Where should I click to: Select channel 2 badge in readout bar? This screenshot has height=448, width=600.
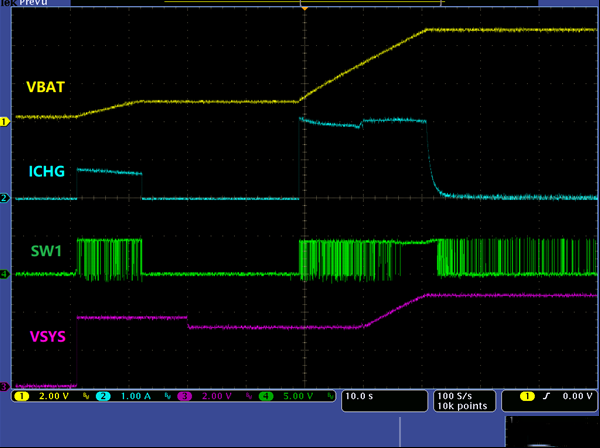click(x=103, y=396)
